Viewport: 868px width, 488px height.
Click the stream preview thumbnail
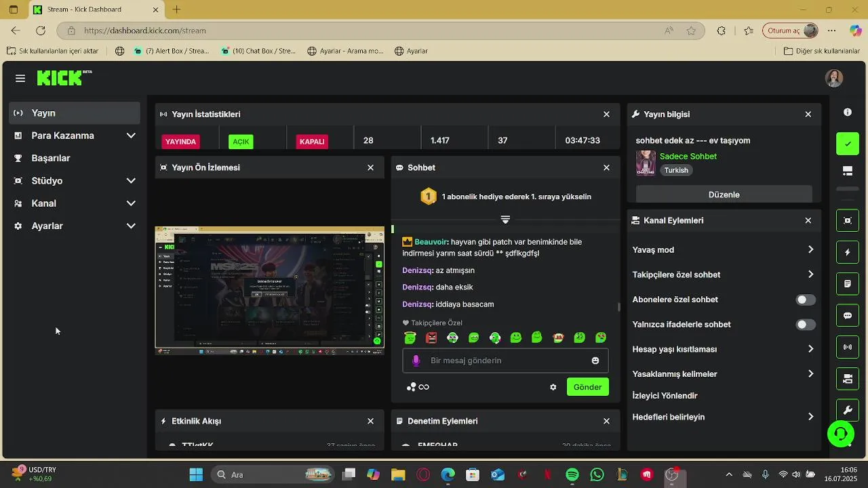point(269,289)
